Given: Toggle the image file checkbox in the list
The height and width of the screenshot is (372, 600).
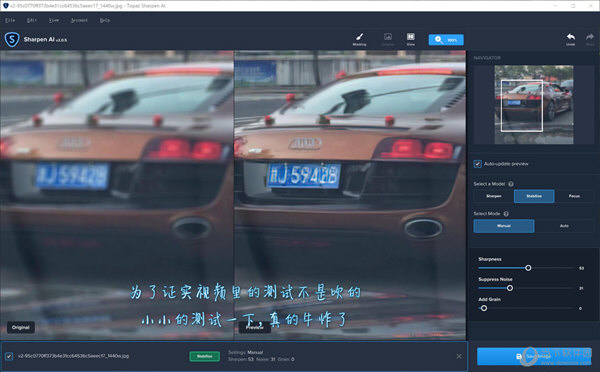Looking at the screenshot, I should (x=9, y=356).
